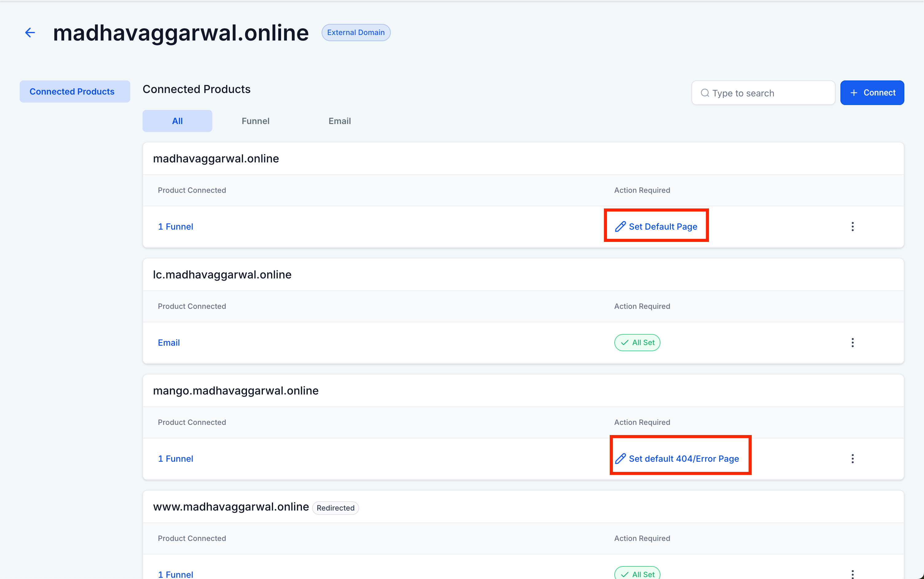This screenshot has height=579, width=924.
Task: Open three-dot menu for mango.madhavaggarwal.online row
Action: click(x=852, y=459)
